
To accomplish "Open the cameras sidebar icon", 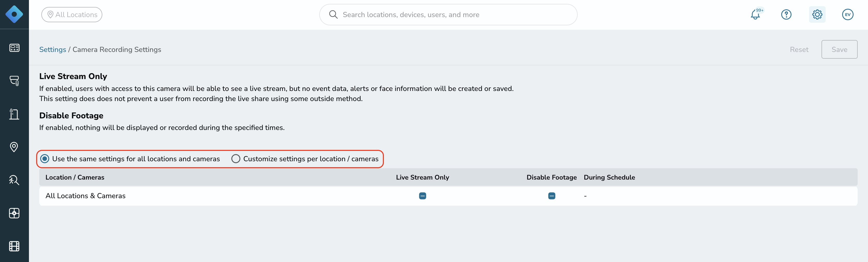I will pos(14,81).
